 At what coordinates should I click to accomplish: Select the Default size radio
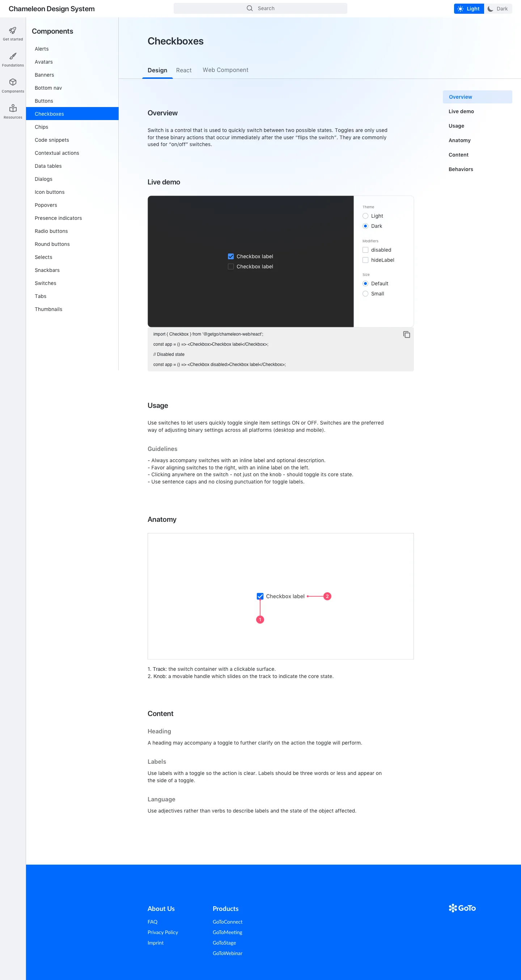pos(365,284)
